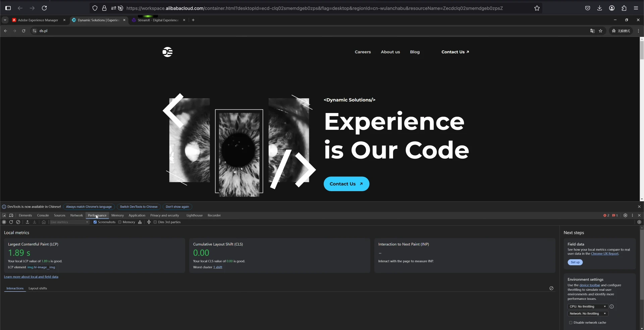Screen dimensions: 644x330
Task: Switch to Adobe Experience Manager browser tab
Action: coord(38,20)
